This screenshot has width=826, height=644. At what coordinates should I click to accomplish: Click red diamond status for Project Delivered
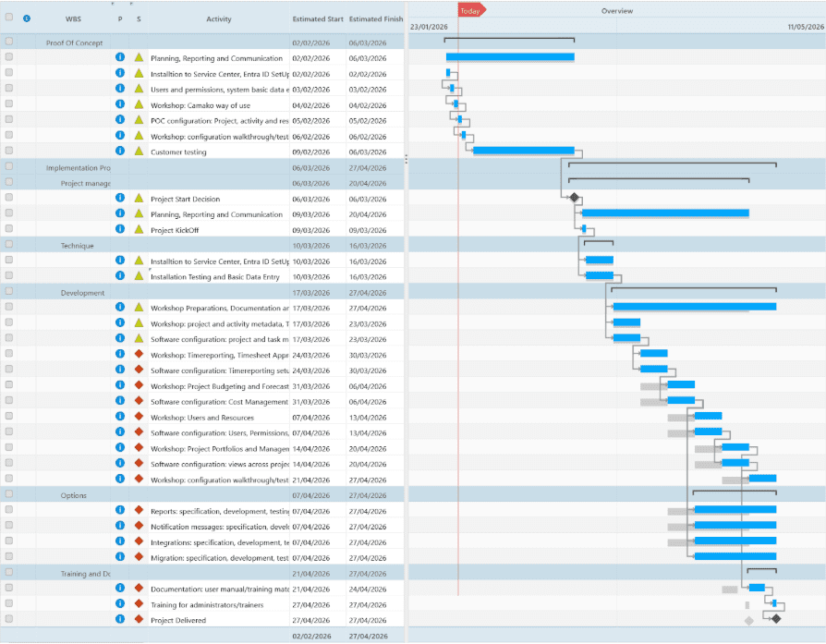(139, 619)
